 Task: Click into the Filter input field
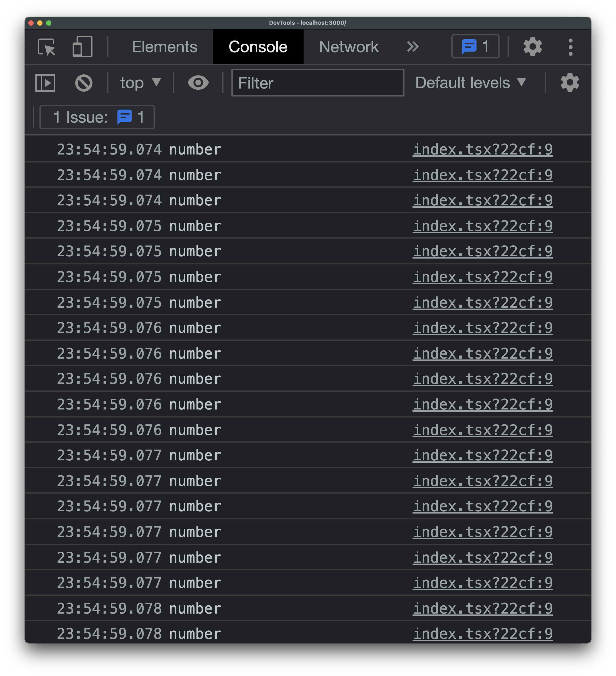tap(317, 83)
